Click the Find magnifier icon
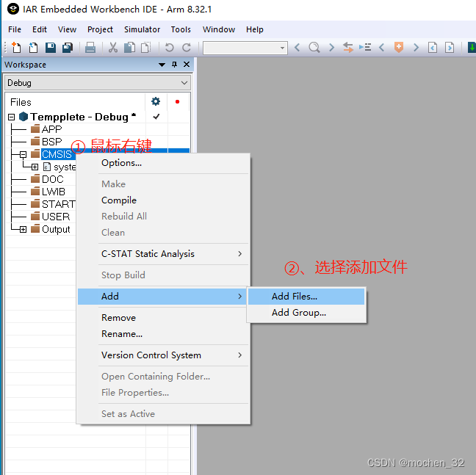476x475 pixels. [314, 48]
